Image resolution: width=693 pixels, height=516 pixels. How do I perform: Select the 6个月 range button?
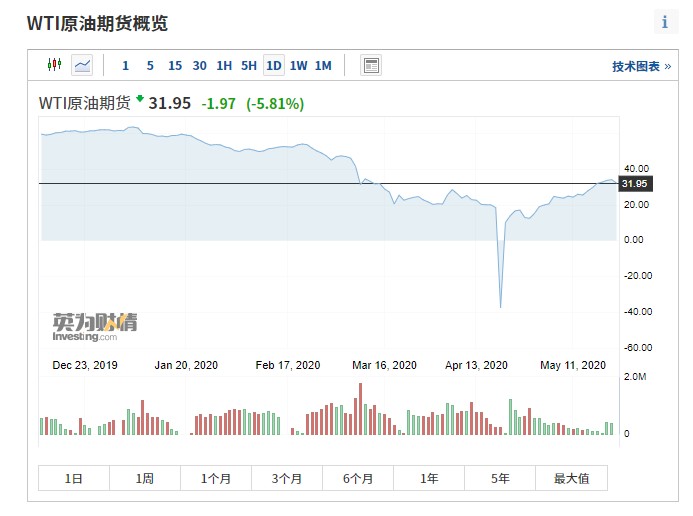point(358,478)
